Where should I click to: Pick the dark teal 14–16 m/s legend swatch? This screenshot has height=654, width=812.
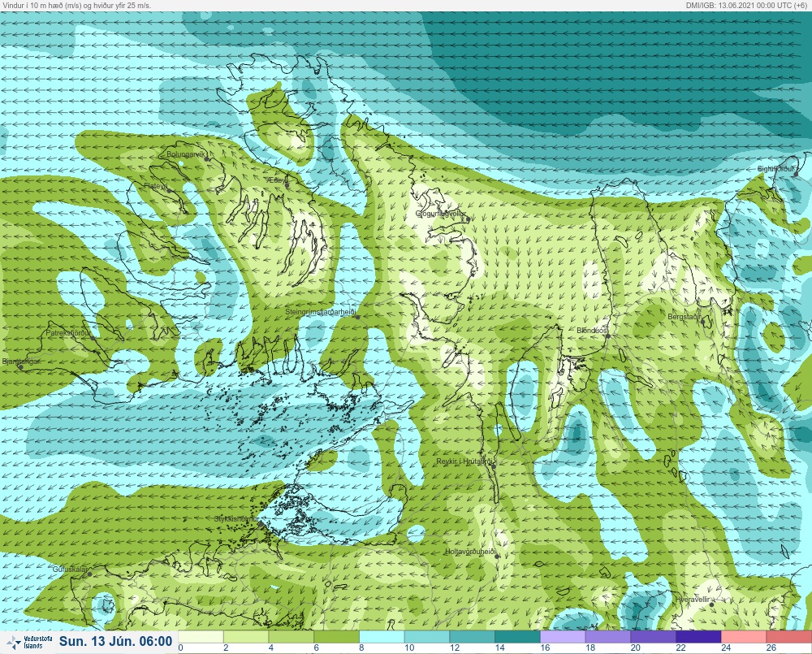pos(517,636)
